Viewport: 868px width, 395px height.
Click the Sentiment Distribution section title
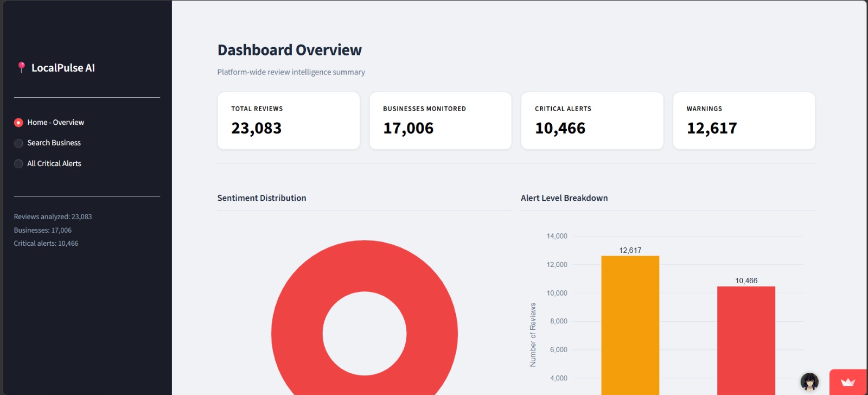click(261, 198)
